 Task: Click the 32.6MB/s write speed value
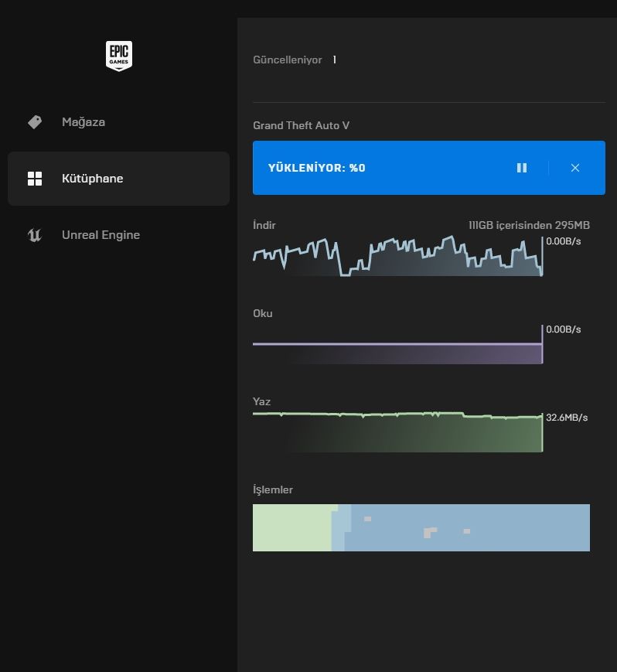(567, 418)
